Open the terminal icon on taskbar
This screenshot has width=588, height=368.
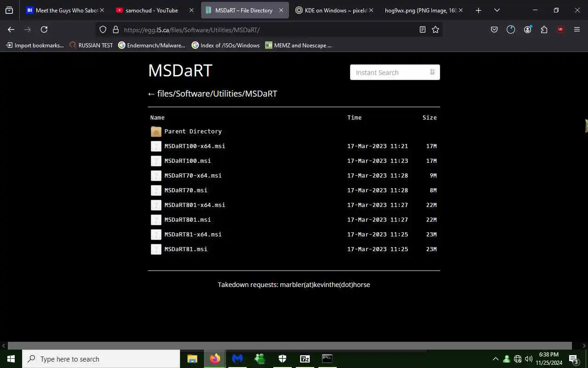[x=327, y=359]
